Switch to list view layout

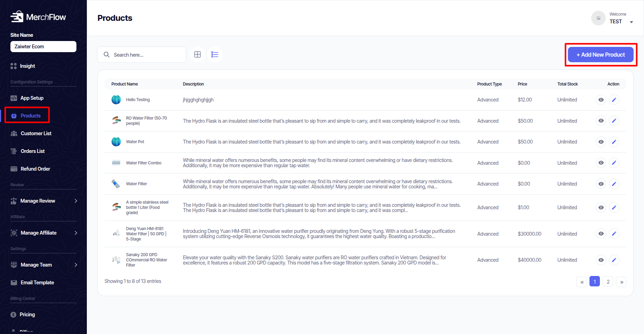pos(215,55)
